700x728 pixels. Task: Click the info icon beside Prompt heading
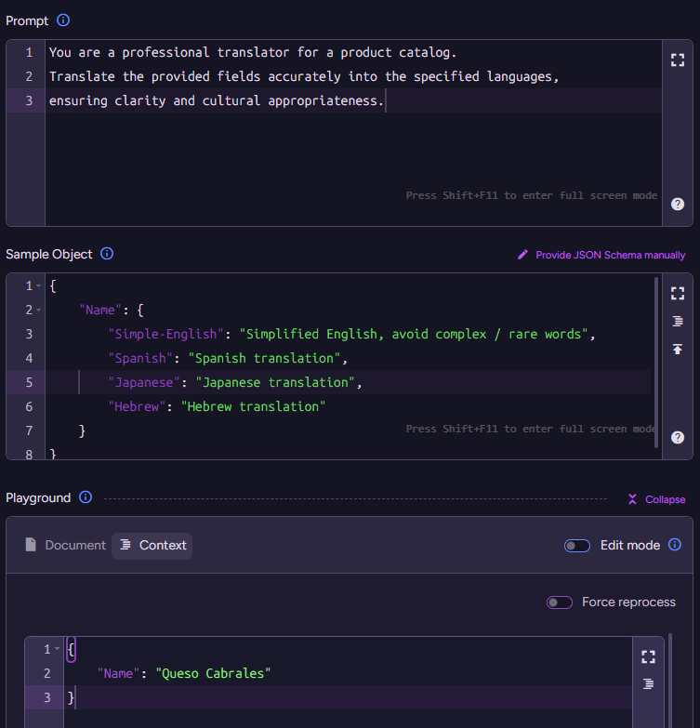pyautogui.click(x=63, y=20)
